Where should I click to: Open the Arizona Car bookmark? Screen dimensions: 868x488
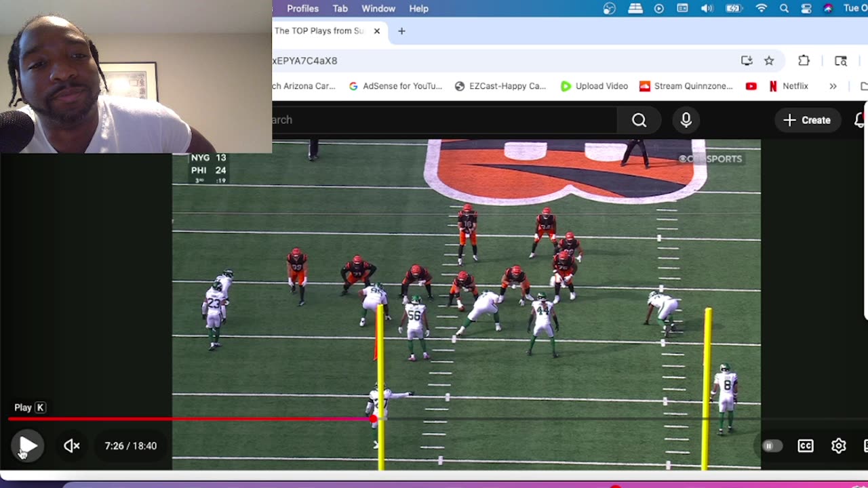click(304, 86)
